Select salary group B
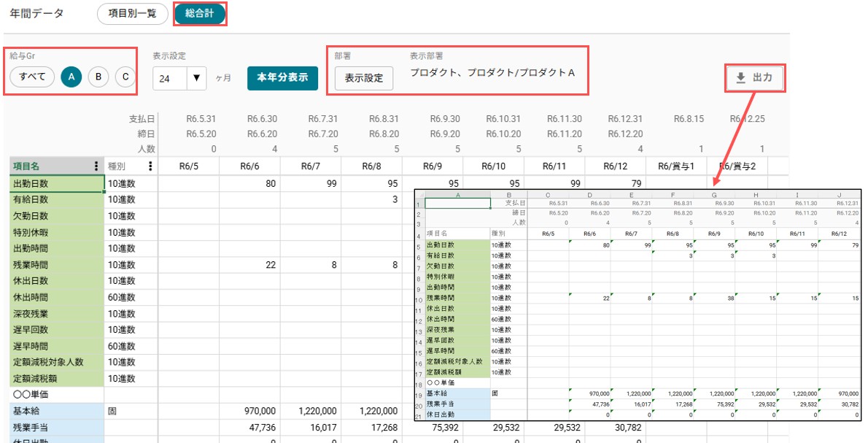The height and width of the screenshot is (443, 868). [98, 77]
